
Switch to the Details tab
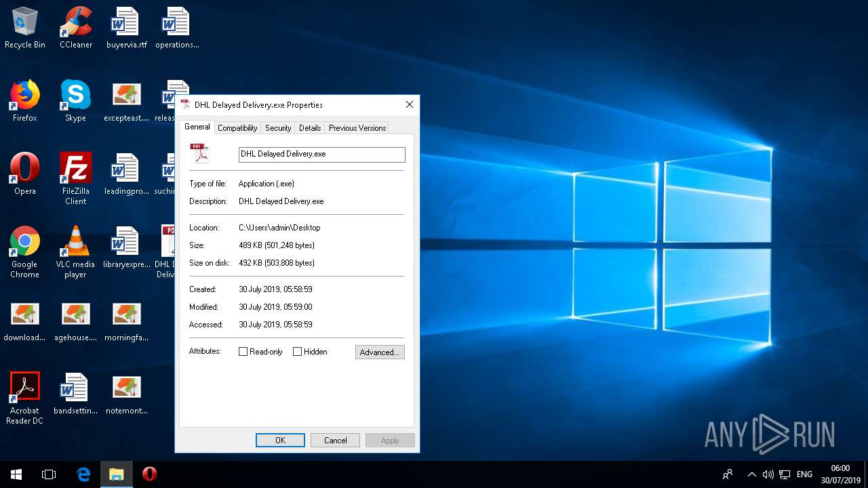[x=310, y=127]
